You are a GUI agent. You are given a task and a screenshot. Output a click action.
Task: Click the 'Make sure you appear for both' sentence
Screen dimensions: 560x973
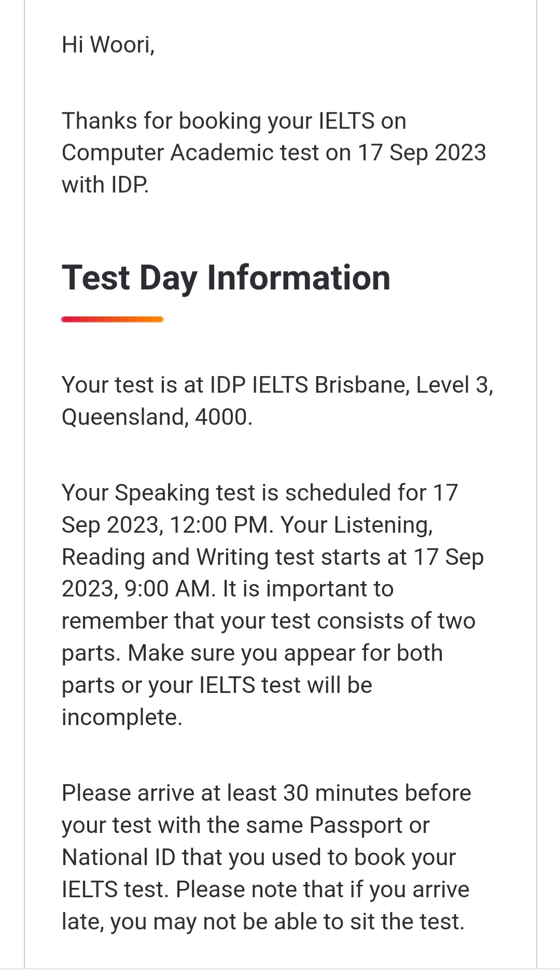click(285, 654)
